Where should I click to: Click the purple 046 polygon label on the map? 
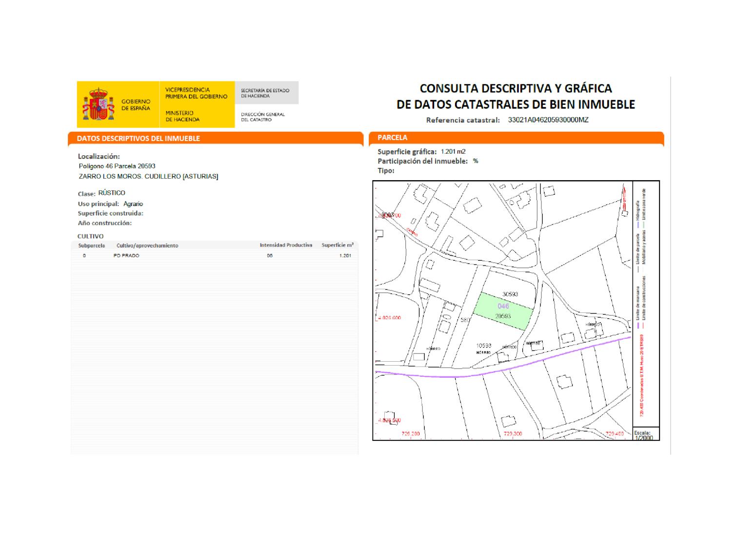coord(503,306)
